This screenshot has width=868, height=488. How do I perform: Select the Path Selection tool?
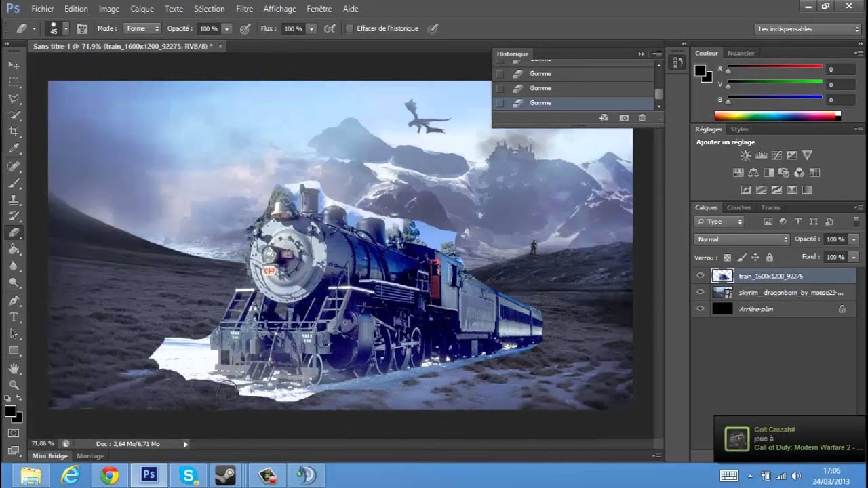(x=14, y=334)
